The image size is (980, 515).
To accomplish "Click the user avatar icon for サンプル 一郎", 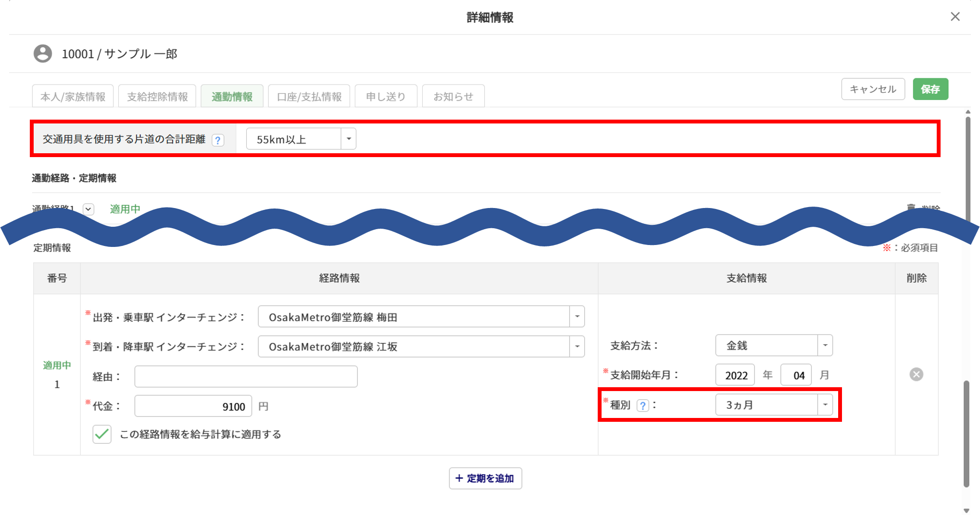I will 43,54.
